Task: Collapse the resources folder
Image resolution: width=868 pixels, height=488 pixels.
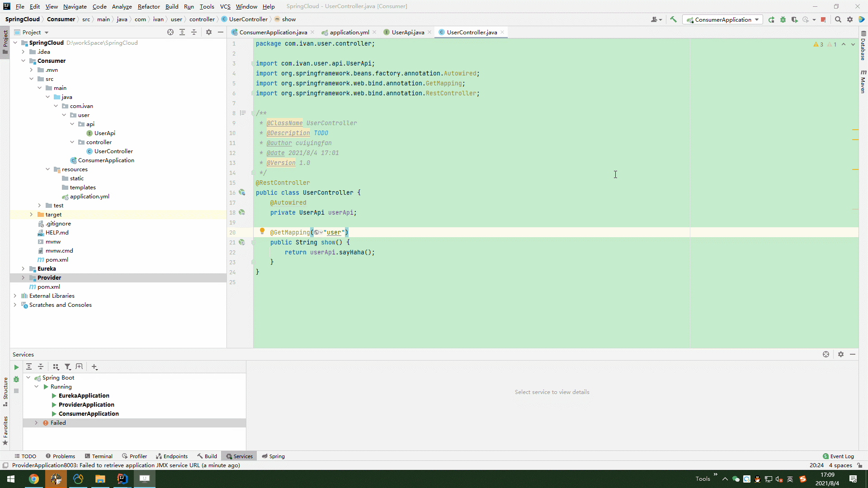Action: (x=47, y=169)
